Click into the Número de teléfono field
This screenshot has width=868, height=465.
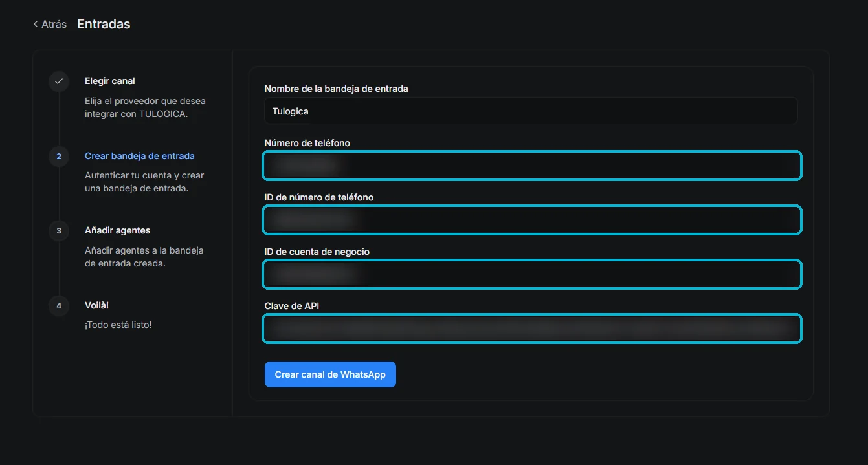pyautogui.click(x=532, y=166)
